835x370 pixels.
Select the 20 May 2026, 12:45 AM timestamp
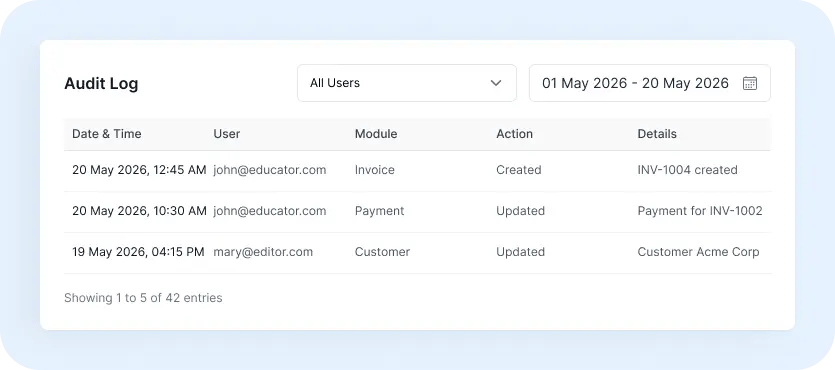point(139,170)
